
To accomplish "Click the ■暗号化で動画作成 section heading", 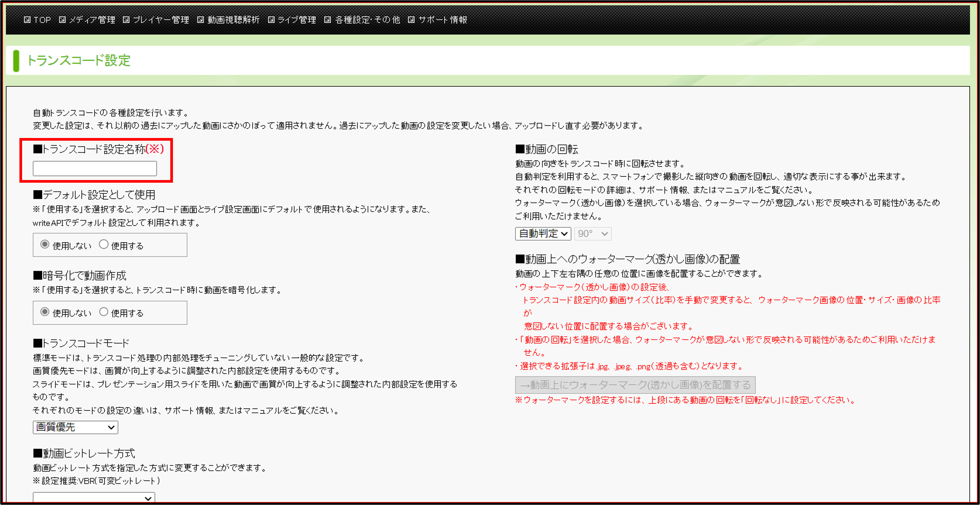I will [x=80, y=275].
